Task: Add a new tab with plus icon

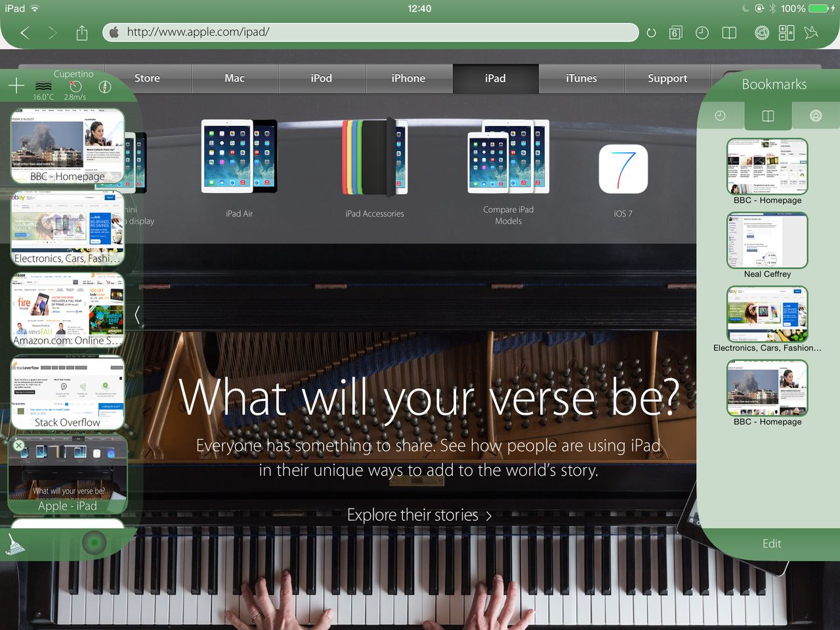Action: 16,85
